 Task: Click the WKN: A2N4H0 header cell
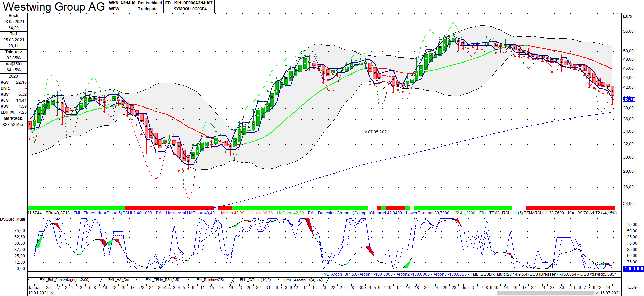(x=122, y=3)
